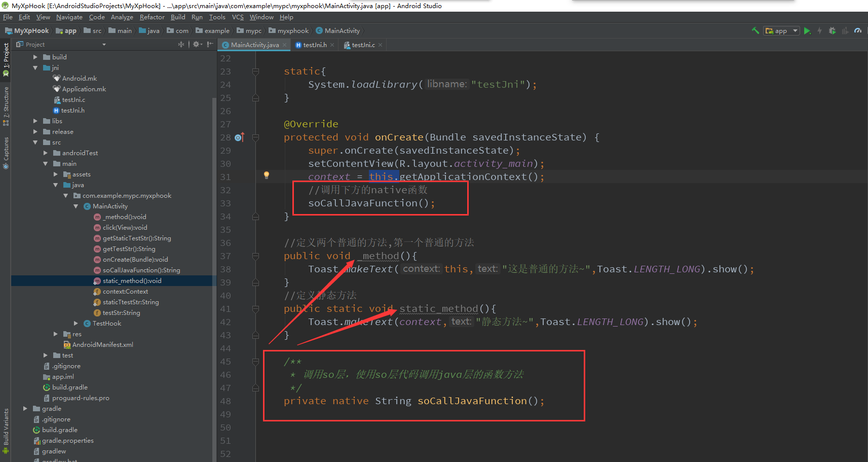Run the app with the green play icon

(x=807, y=31)
